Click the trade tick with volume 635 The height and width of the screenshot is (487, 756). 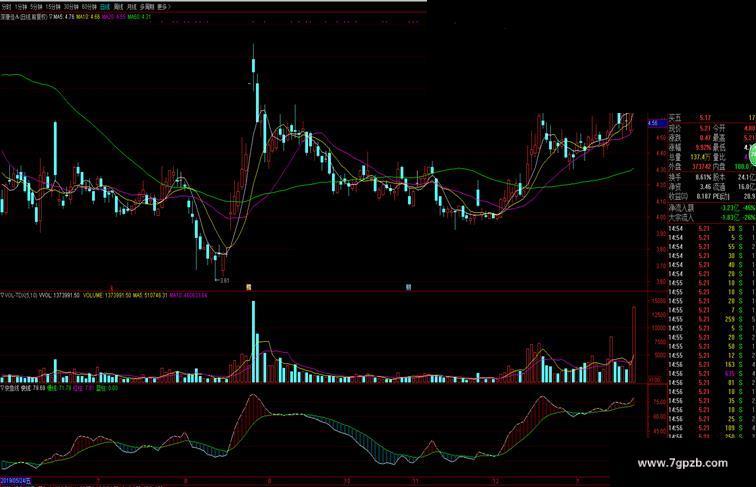712,374
